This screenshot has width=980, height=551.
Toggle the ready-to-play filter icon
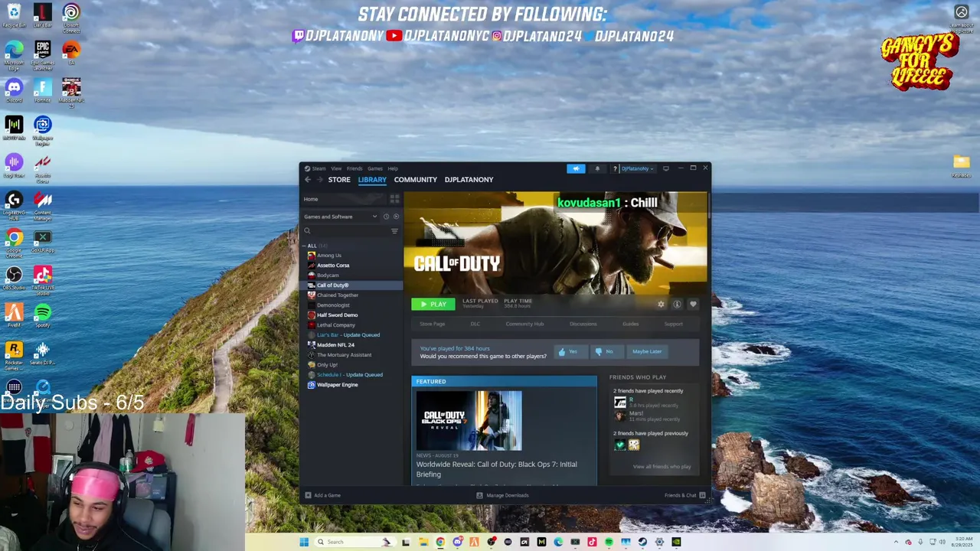[x=396, y=217]
